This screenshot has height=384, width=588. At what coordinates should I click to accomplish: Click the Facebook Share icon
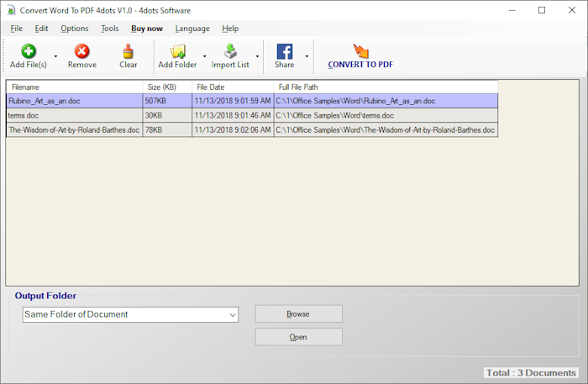[285, 52]
